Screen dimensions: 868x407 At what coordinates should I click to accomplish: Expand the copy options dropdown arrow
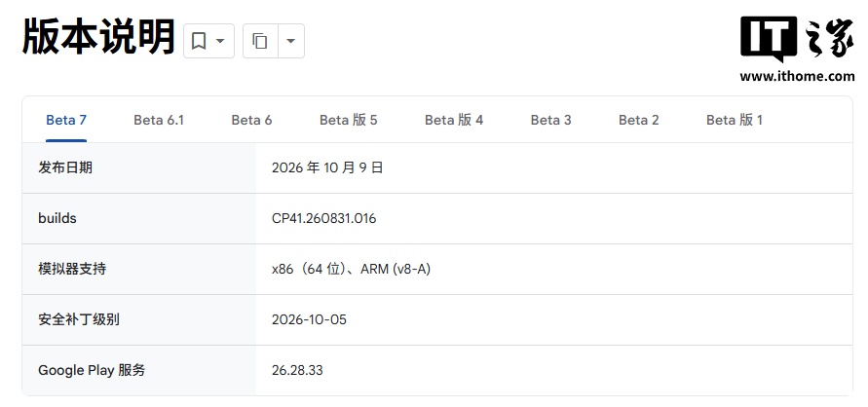coord(291,41)
